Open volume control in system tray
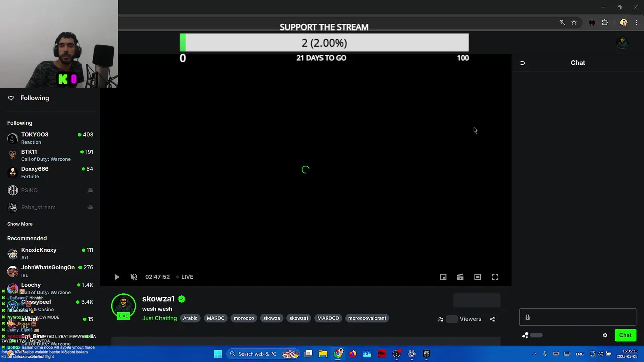Screen dimensions: 644x362 click(600, 354)
